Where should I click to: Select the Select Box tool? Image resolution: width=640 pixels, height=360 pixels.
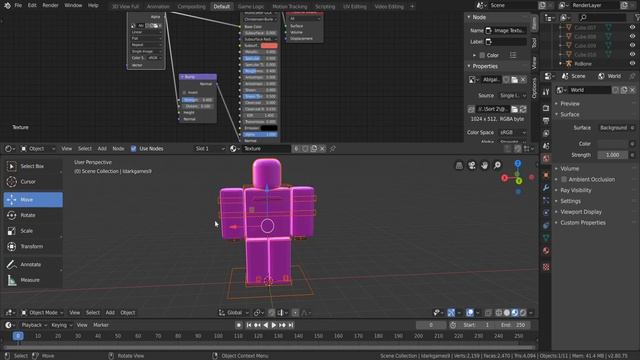[x=33, y=166]
